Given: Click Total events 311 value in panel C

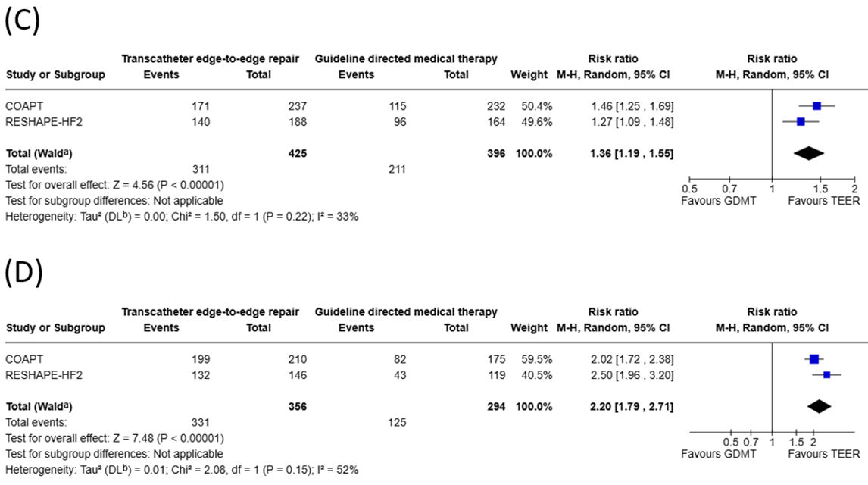Looking at the screenshot, I should coord(201,169).
